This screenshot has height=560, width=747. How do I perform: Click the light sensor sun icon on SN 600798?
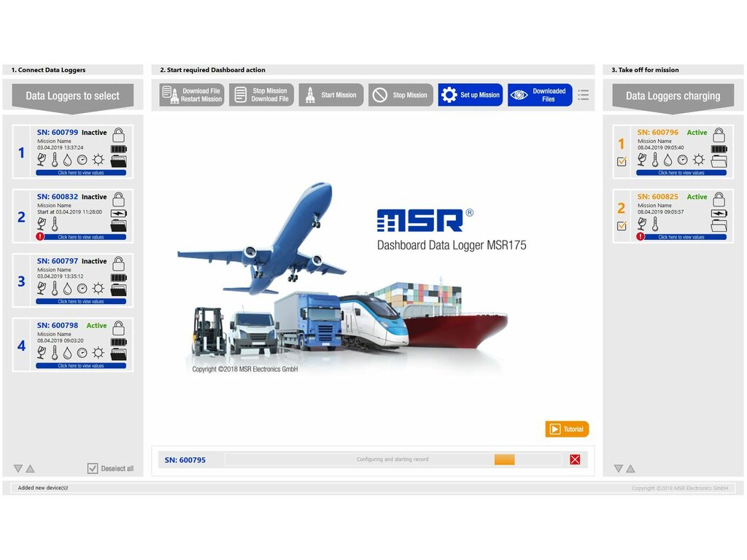[x=98, y=353]
